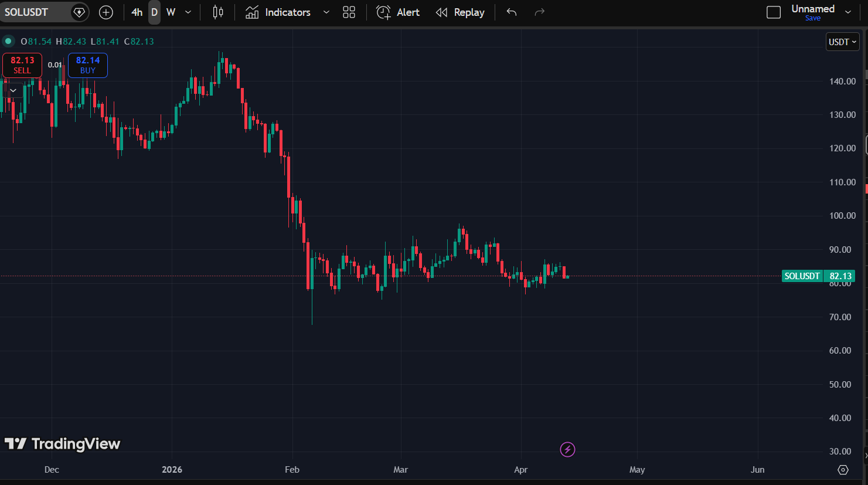
Task: Add symbol with plus compare icon
Action: (x=106, y=12)
